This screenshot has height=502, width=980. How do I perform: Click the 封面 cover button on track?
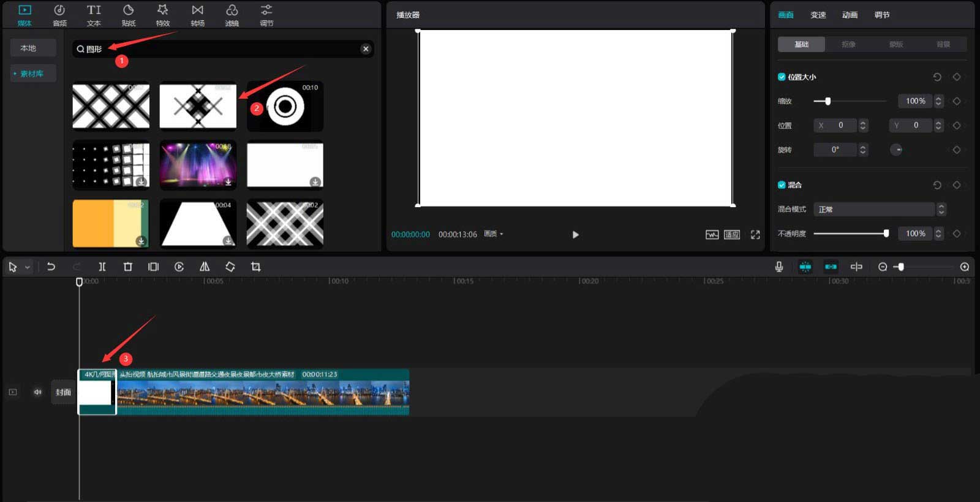[x=63, y=392]
